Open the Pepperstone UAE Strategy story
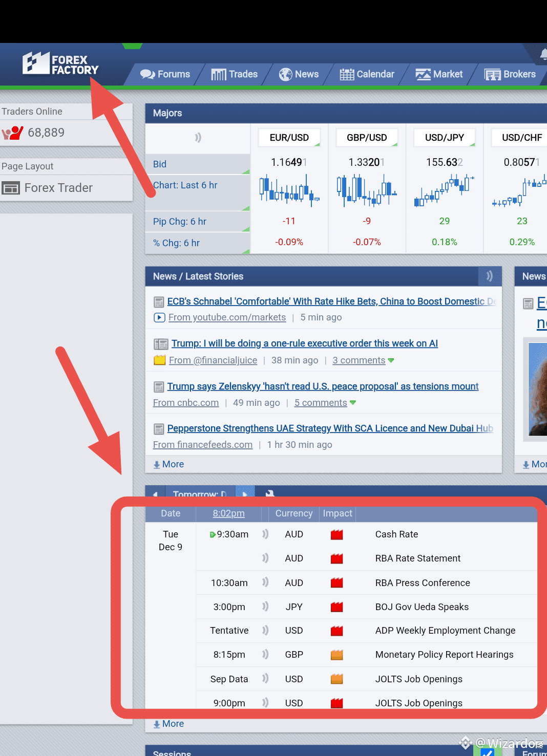The image size is (547, 756). (x=330, y=428)
